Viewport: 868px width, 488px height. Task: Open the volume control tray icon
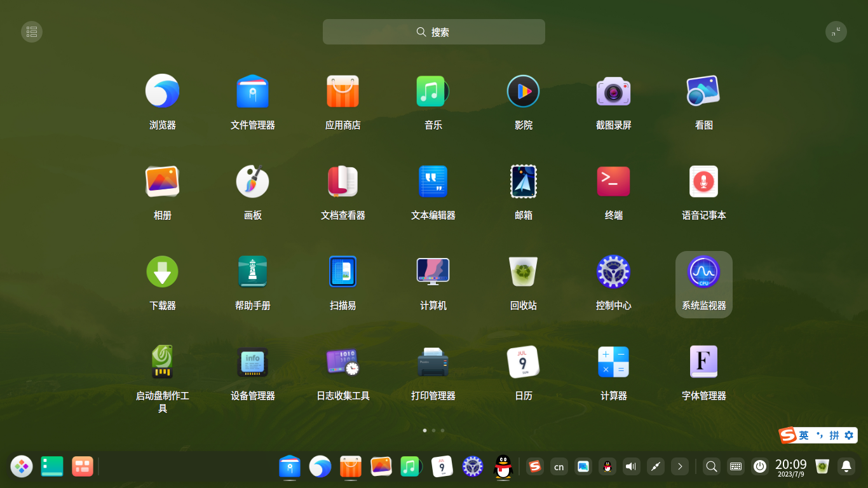(x=632, y=466)
